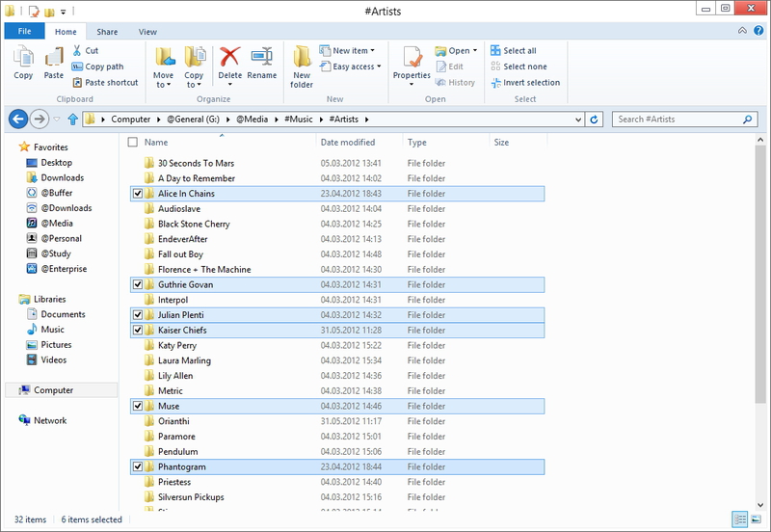Go back with the blue Back arrow
This screenshot has width=771, height=532.
coord(18,119)
